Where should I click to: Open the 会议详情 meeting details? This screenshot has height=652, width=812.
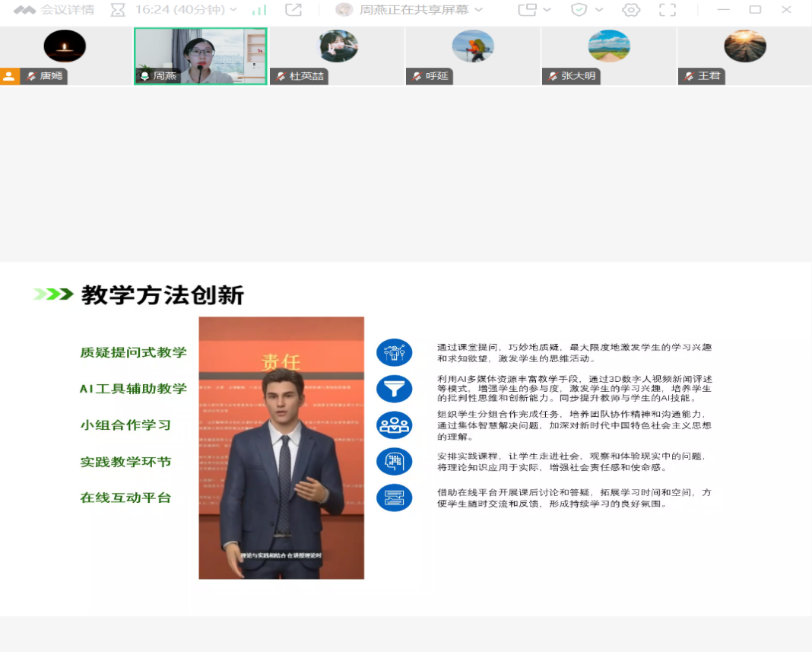68,10
